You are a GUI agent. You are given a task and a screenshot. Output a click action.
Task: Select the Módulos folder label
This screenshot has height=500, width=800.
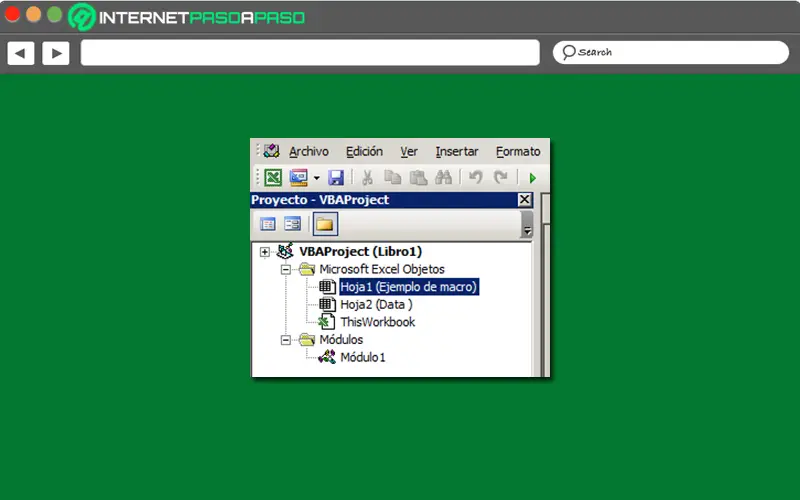coord(341,339)
